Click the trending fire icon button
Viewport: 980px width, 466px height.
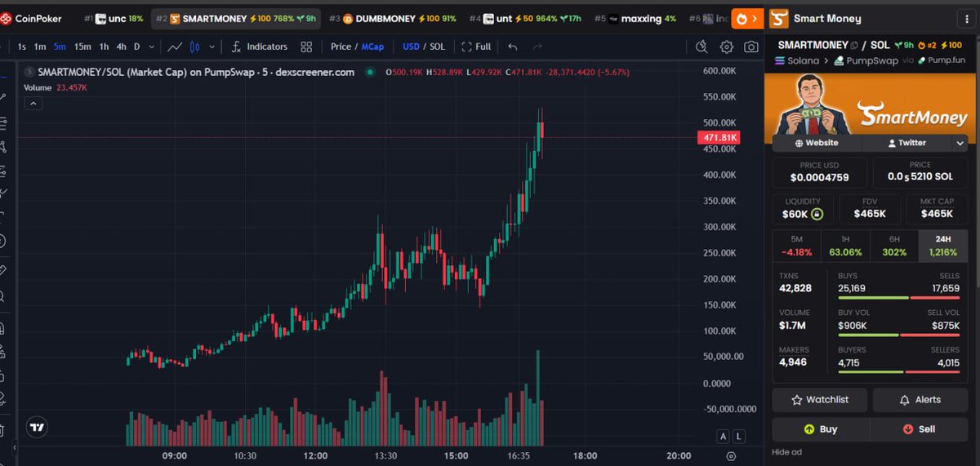tap(746, 17)
